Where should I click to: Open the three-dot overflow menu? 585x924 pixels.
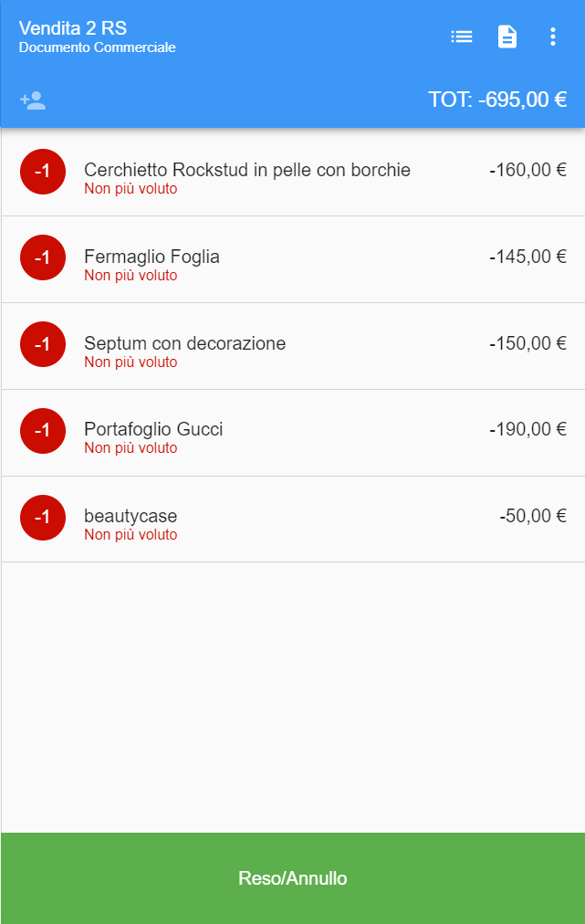tap(552, 37)
